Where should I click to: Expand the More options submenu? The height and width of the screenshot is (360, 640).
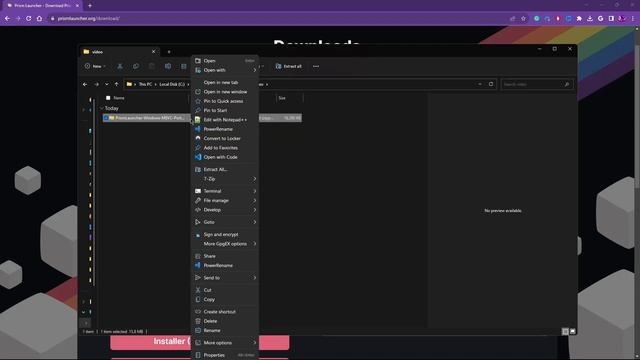click(255, 343)
